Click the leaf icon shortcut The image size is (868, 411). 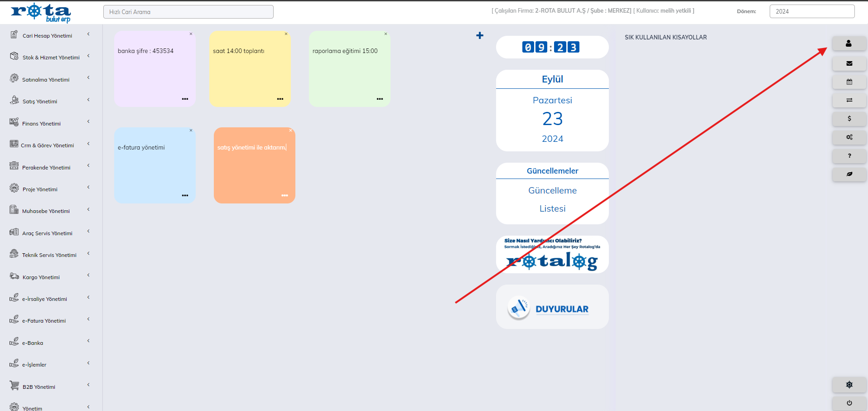849,174
